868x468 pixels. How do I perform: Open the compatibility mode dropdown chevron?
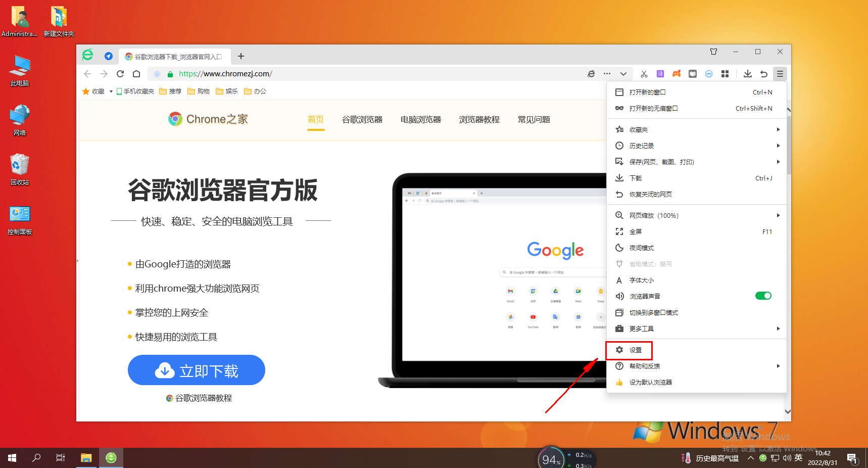click(623, 74)
